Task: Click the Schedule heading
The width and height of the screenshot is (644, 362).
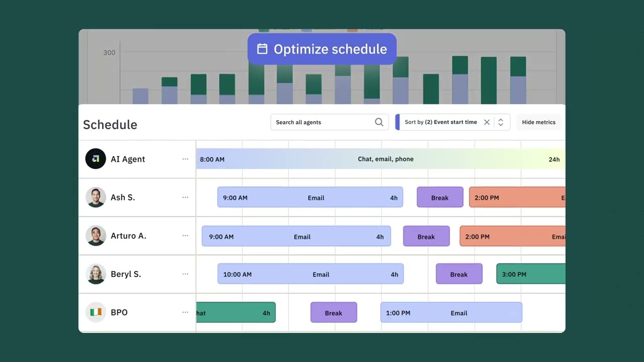Action: (x=110, y=125)
